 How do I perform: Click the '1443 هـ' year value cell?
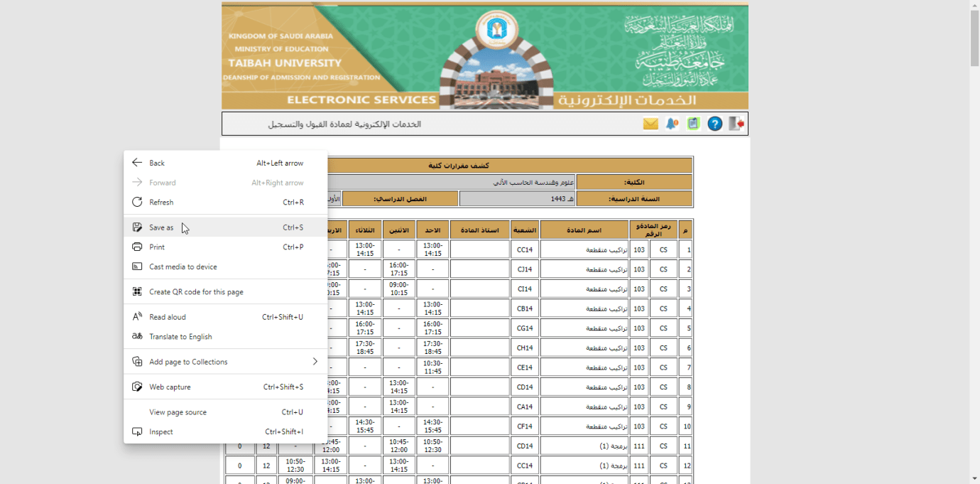517,199
